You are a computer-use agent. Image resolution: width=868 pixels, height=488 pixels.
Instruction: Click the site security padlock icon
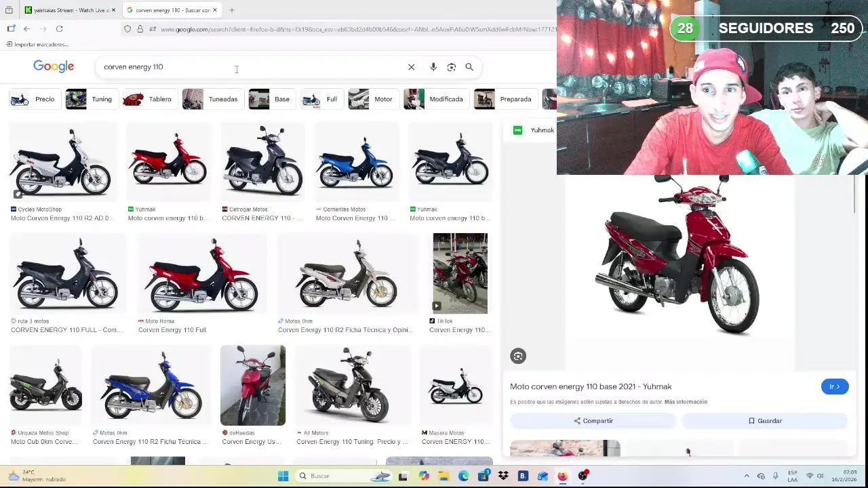[140, 29]
